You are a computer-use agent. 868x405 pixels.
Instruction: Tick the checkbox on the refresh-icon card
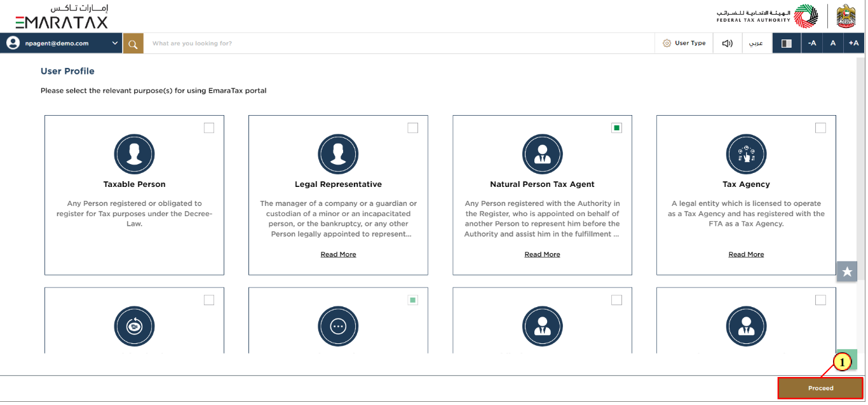[209, 300]
